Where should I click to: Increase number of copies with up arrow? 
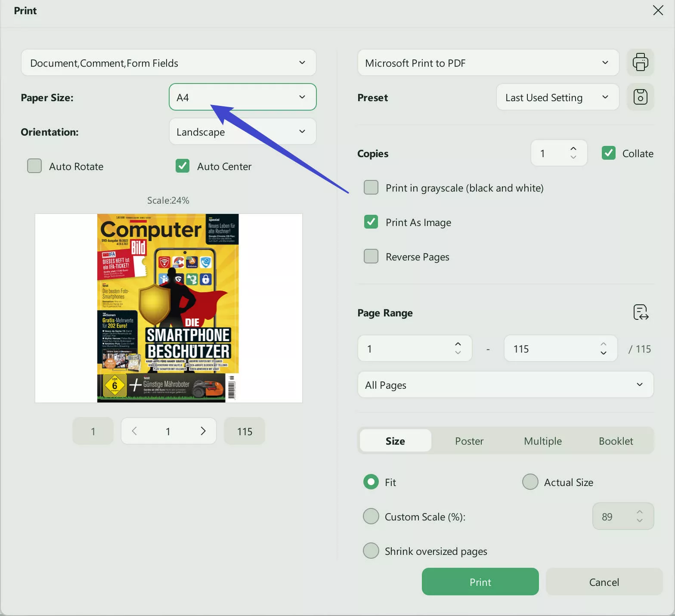(573, 149)
